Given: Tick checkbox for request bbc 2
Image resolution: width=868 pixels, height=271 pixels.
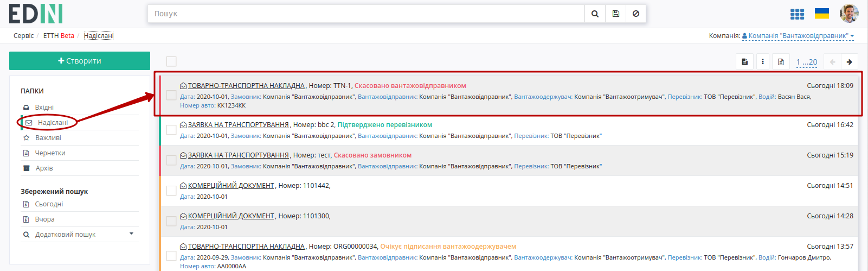Looking at the screenshot, I should [171, 130].
